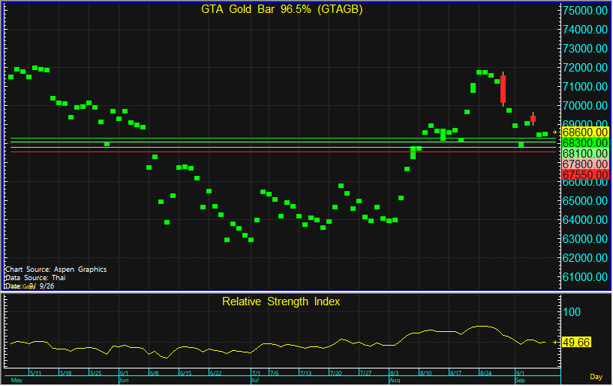Select the 6/15 date axis marker
The height and width of the screenshot is (386, 613).
pyautogui.click(x=185, y=373)
